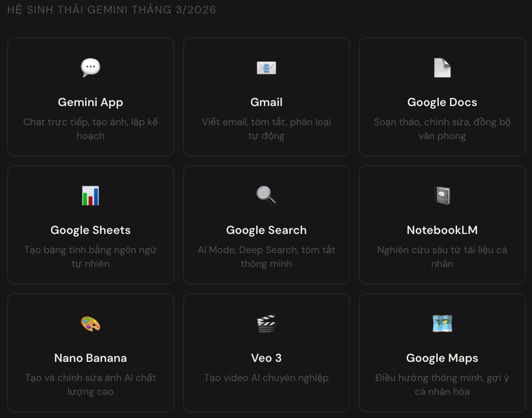Click the paint palette icon for Nano Banana
Viewport: 532px width, 418px height.
point(90,324)
